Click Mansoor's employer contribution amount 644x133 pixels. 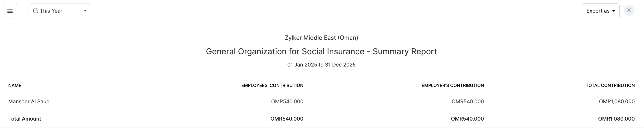[468, 101]
